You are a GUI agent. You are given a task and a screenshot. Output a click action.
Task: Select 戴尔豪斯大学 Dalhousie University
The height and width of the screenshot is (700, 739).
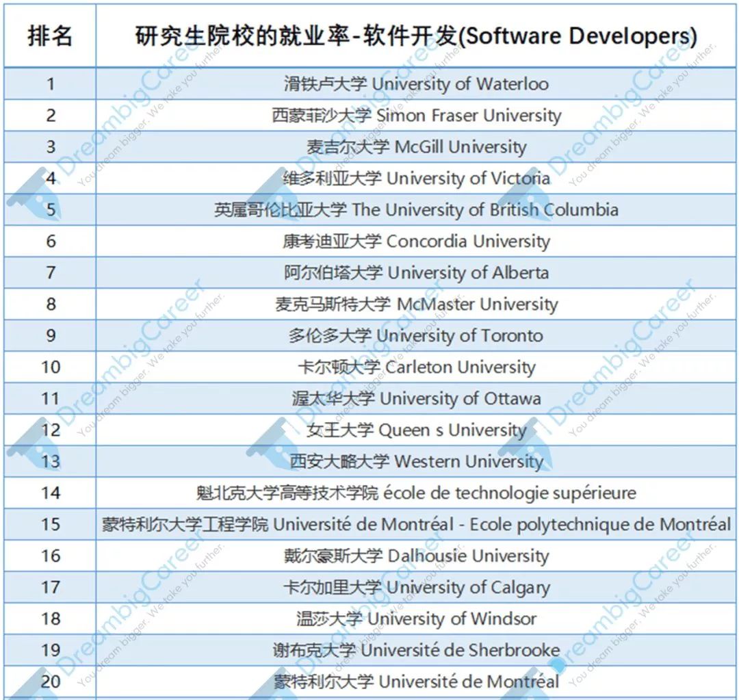[x=416, y=556]
